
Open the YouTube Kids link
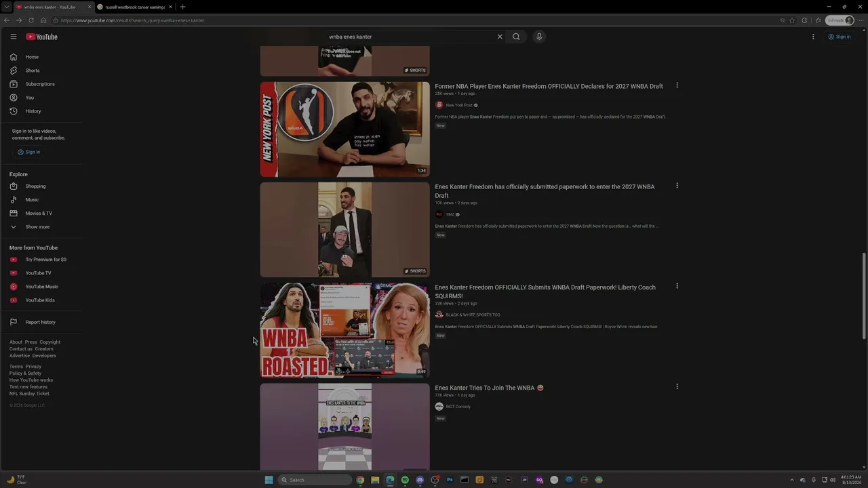pyautogui.click(x=41, y=300)
